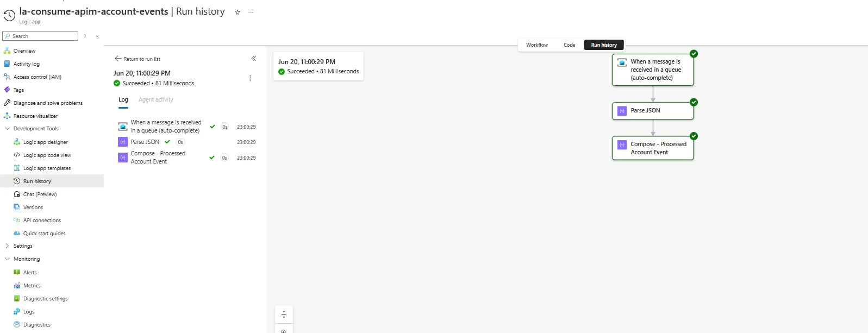Expand the Settings section
The height and width of the screenshot is (333, 868).
coord(7,246)
